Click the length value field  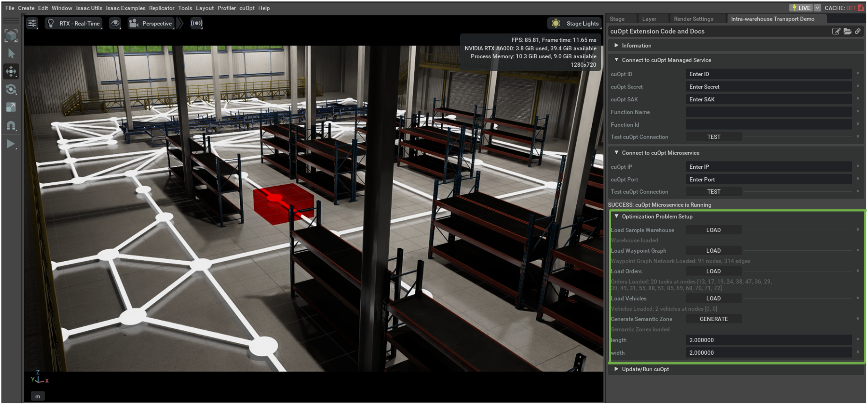[769, 340]
